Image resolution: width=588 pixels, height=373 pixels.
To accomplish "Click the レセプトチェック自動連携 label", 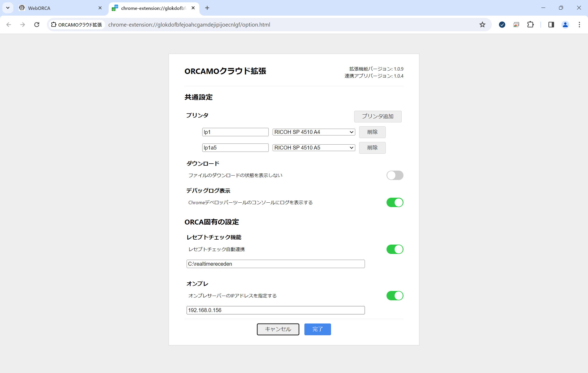I will pyautogui.click(x=217, y=249).
